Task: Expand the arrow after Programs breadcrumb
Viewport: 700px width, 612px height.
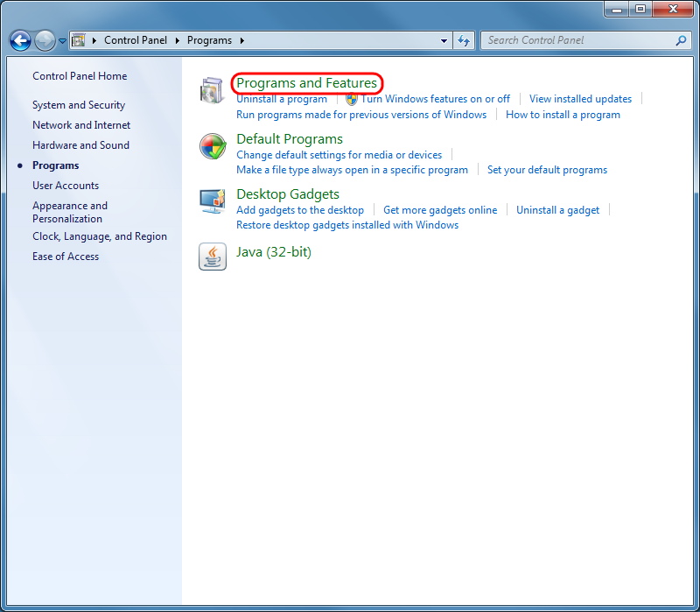Action: tap(242, 40)
